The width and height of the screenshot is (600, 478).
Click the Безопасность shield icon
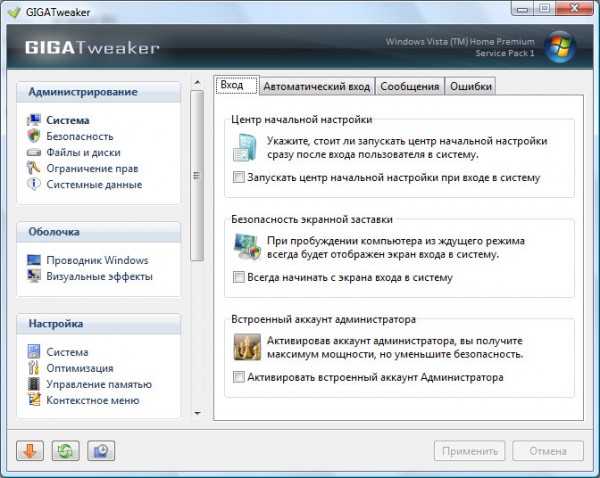[34, 136]
